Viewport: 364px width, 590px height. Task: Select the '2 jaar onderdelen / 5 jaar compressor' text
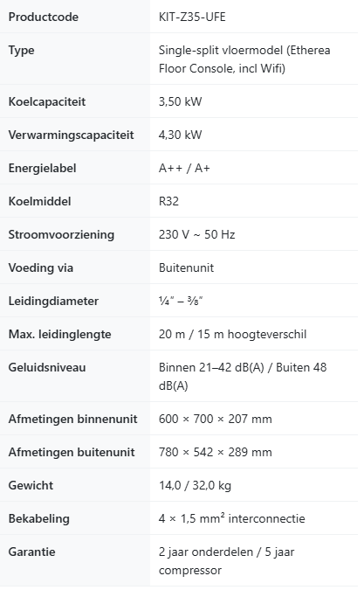pos(226,561)
